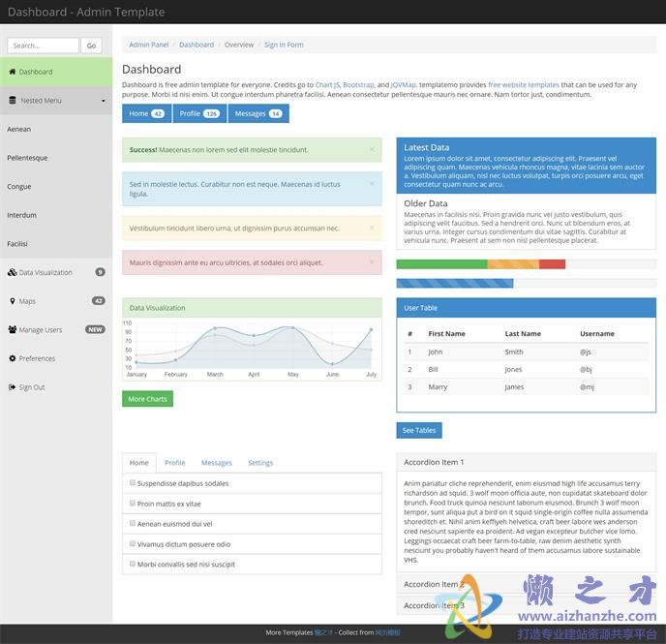666x644 pixels.
Task: Click inside the Search input field
Action: click(x=43, y=46)
